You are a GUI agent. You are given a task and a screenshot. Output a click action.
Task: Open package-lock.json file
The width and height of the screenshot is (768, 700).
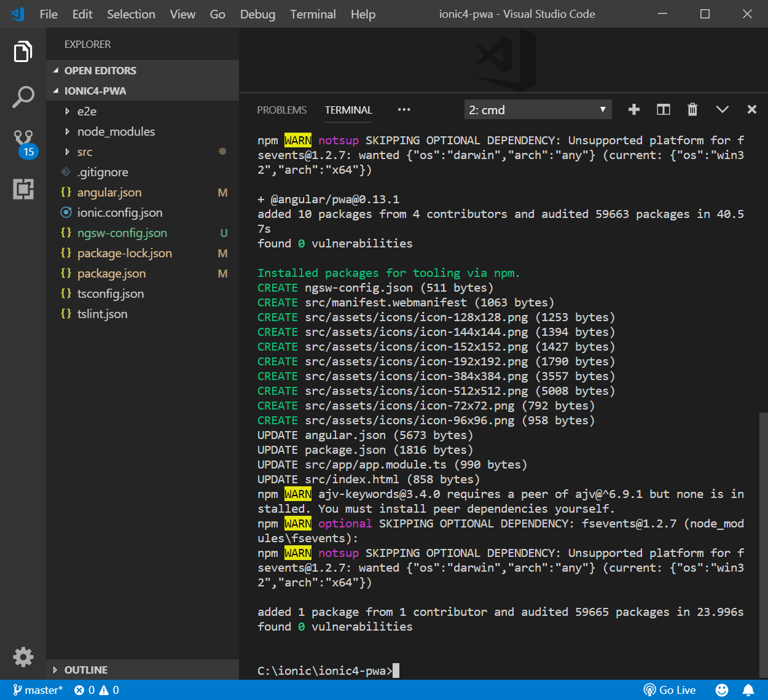pyautogui.click(x=143, y=253)
